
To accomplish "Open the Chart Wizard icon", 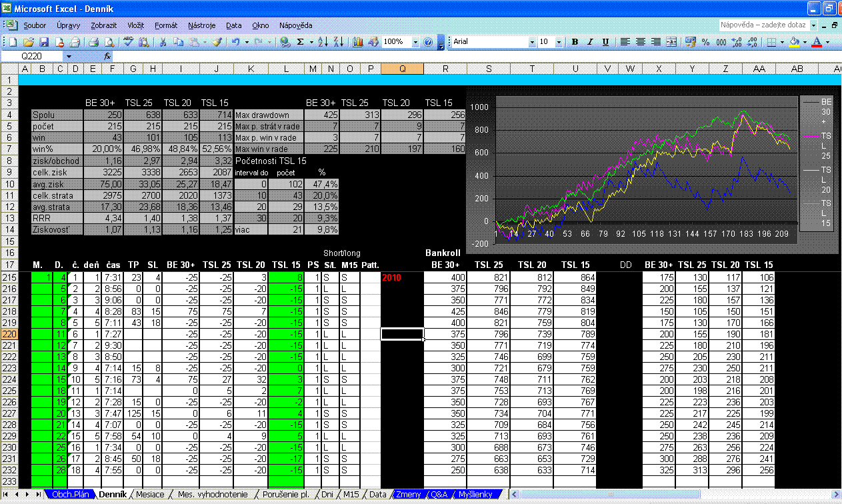I will pos(357,41).
